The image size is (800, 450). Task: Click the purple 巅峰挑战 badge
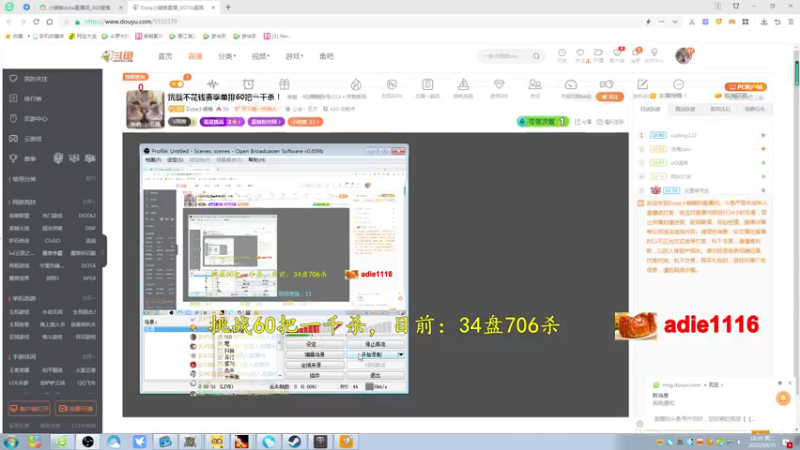point(222,122)
